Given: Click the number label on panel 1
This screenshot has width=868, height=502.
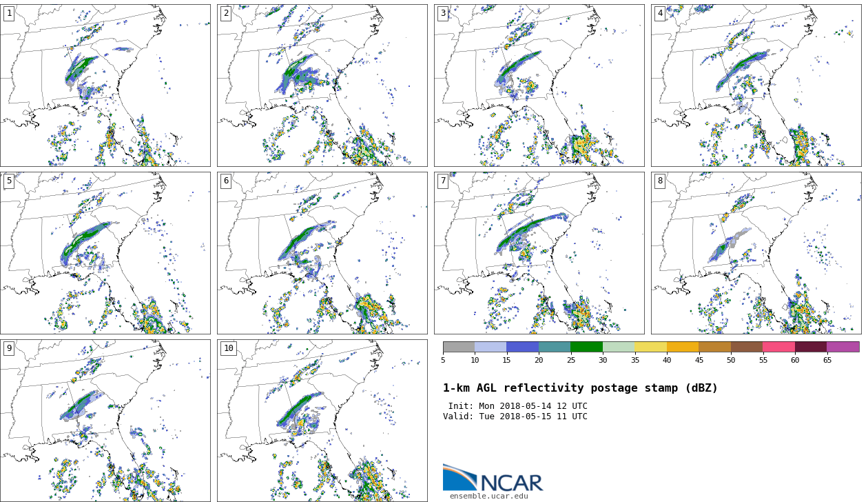Looking at the screenshot, I should click(9, 13).
